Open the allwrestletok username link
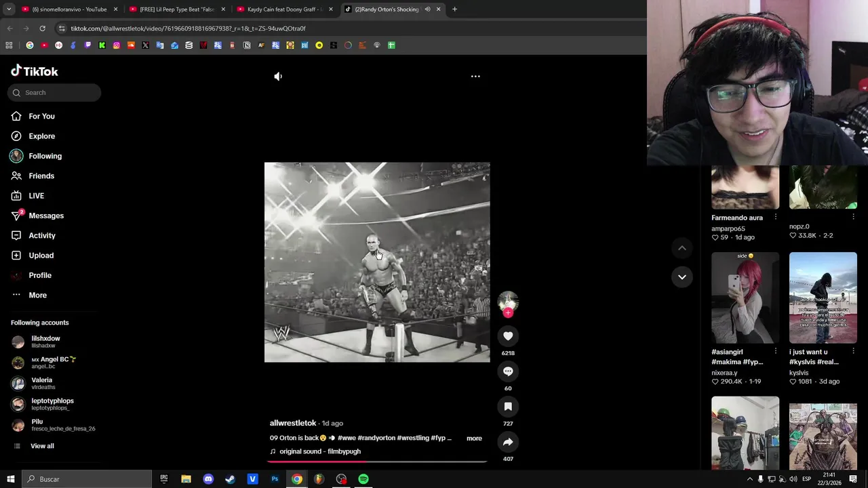The image size is (868, 488). click(293, 423)
